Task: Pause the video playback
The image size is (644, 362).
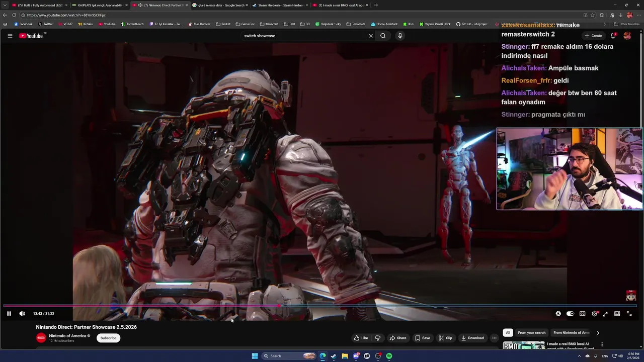Action: pyautogui.click(x=9, y=314)
